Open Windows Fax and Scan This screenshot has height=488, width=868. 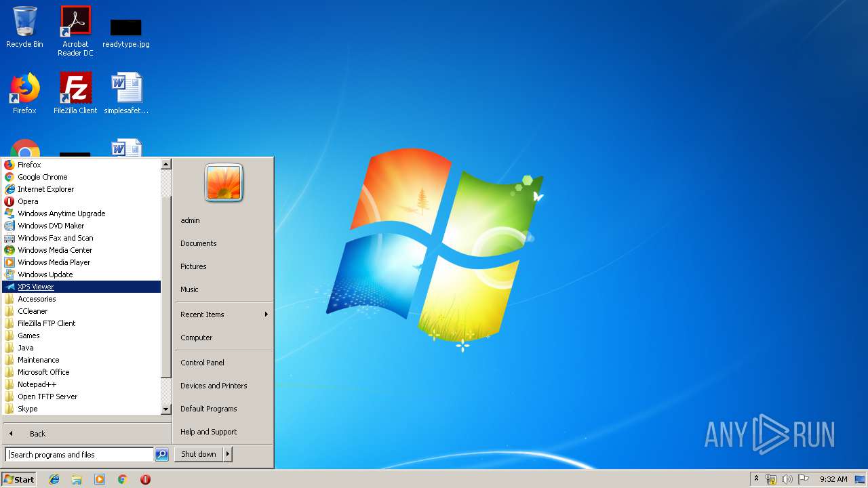[81, 238]
